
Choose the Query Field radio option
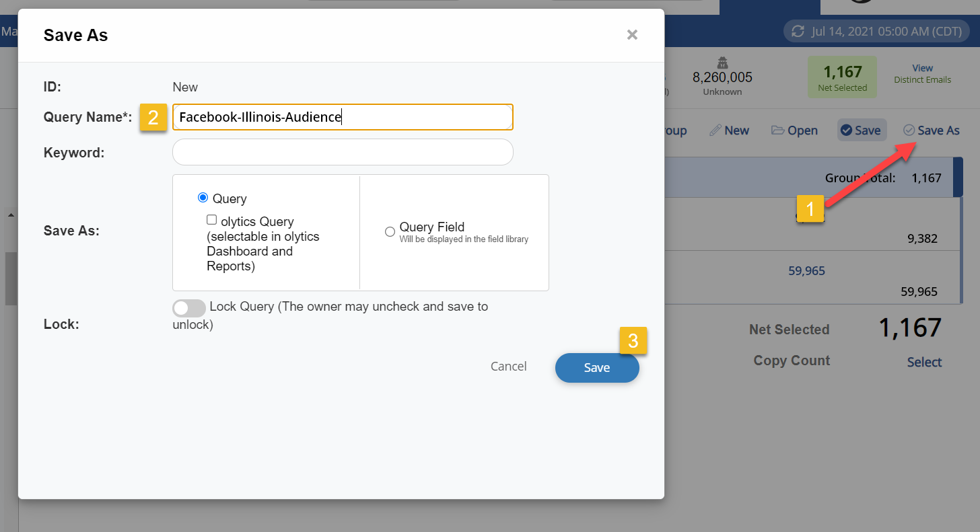(390, 231)
